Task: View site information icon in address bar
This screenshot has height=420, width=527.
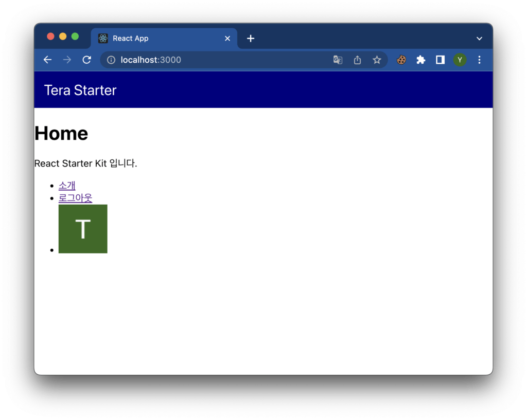Action: coord(111,60)
